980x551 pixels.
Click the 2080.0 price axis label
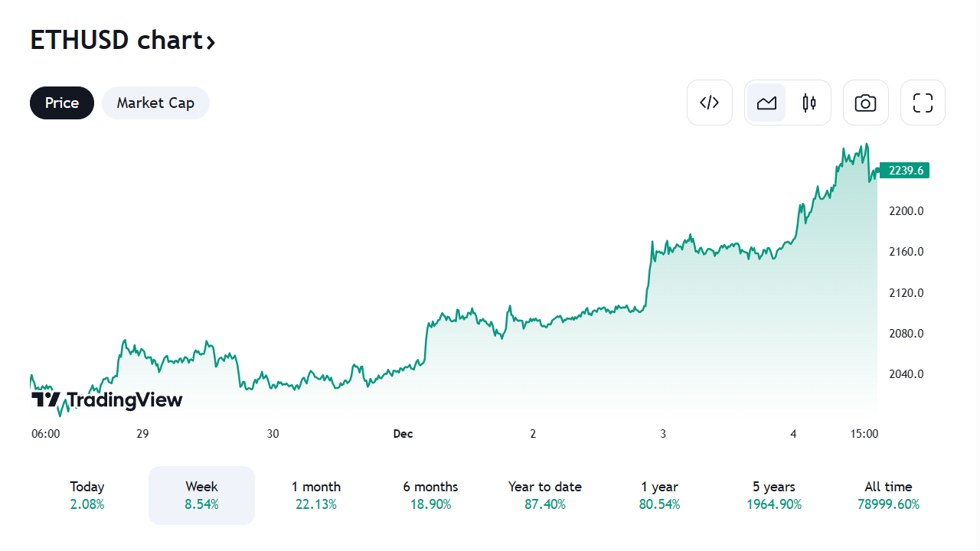(x=906, y=334)
